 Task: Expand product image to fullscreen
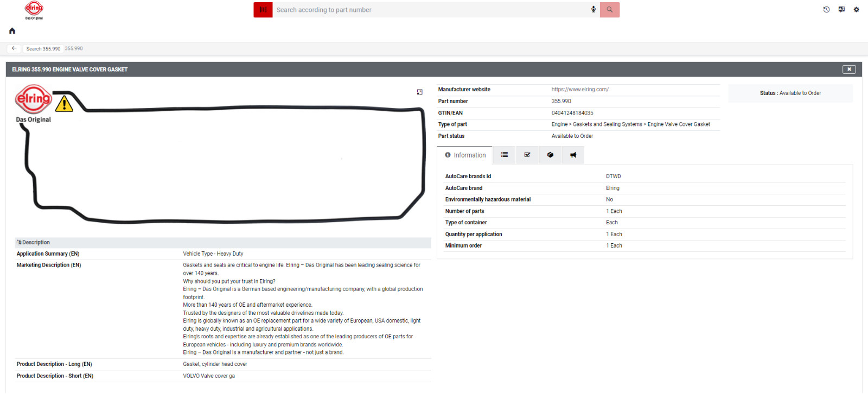click(x=419, y=92)
